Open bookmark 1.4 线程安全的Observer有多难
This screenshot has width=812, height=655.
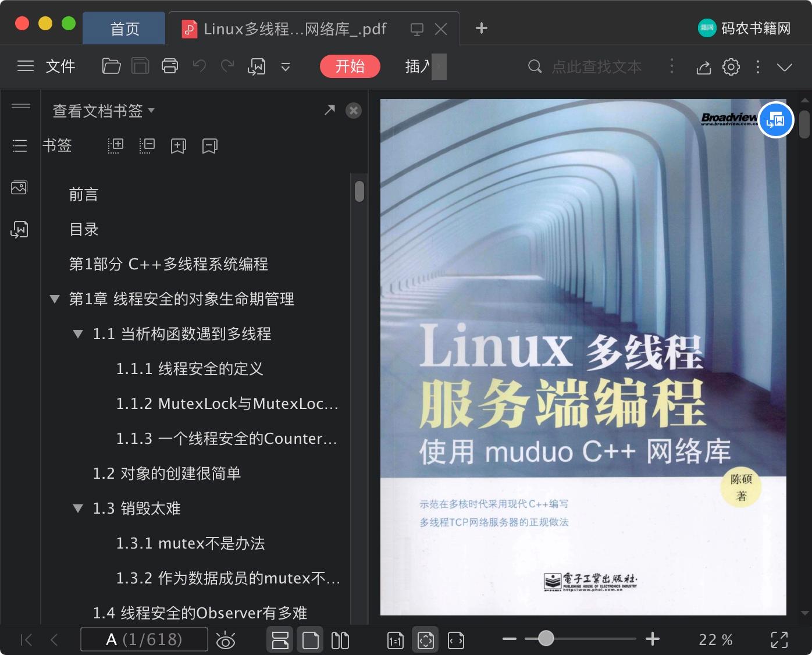[x=200, y=613]
